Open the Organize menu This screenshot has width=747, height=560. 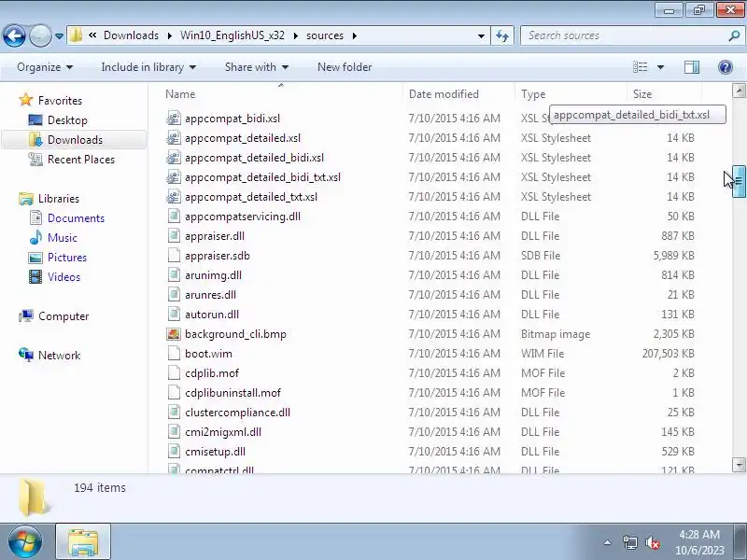coord(45,67)
